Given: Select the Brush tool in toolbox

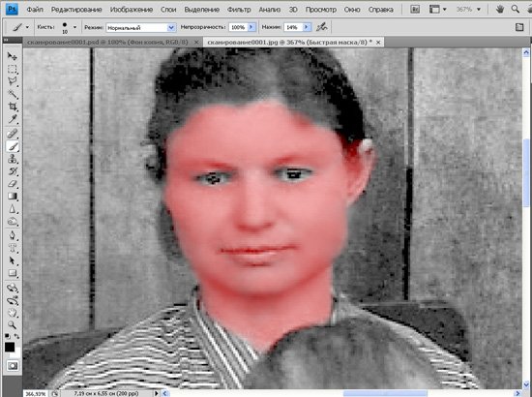Looking at the screenshot, I should 13,146.
